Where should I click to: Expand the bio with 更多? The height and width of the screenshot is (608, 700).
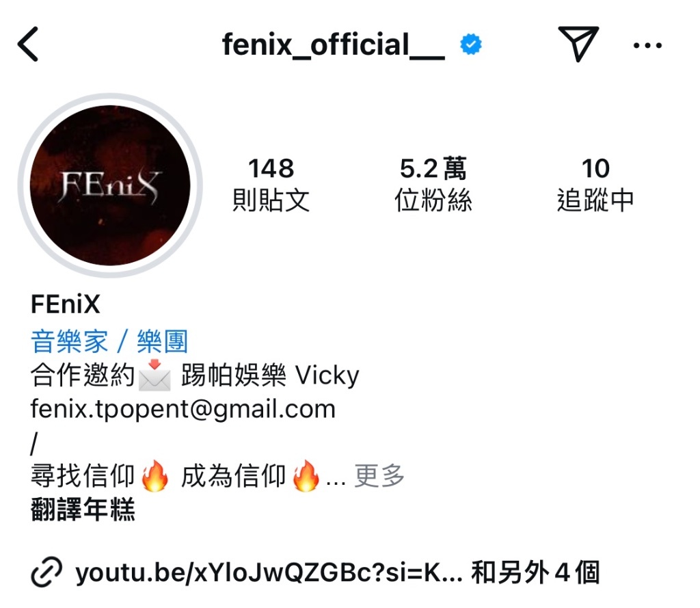(x=379, y=476)
